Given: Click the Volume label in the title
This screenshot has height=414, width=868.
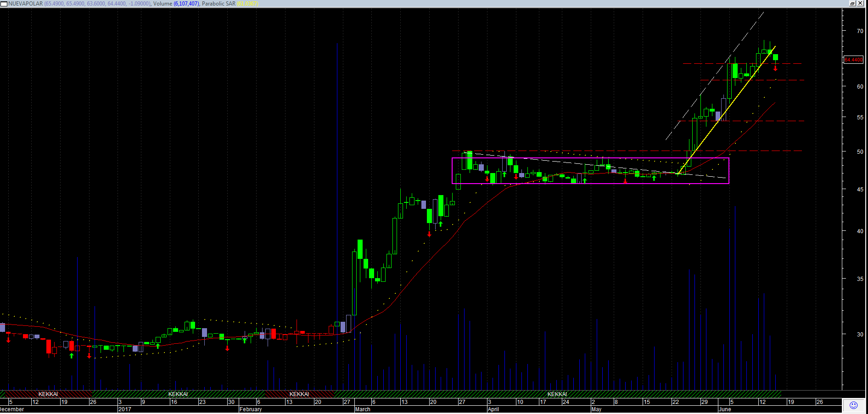Looking at the screenshot, I should [162, 4].
